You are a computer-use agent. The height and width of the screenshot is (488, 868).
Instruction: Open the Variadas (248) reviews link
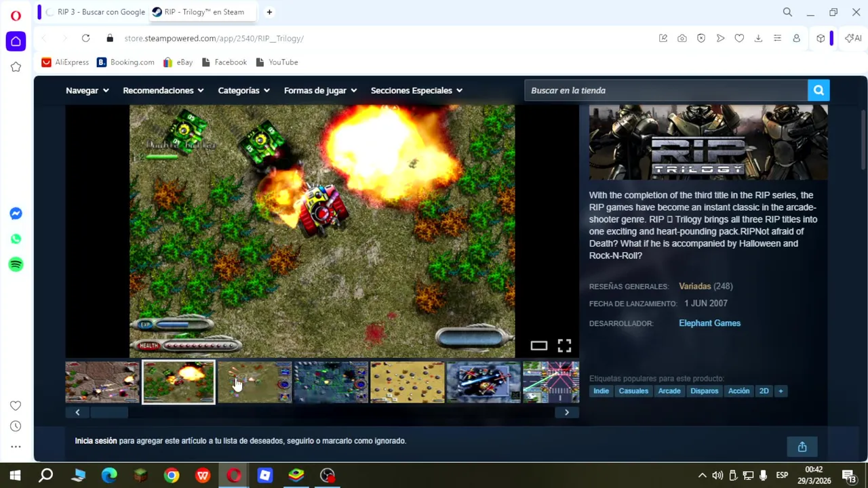point(705,286)
